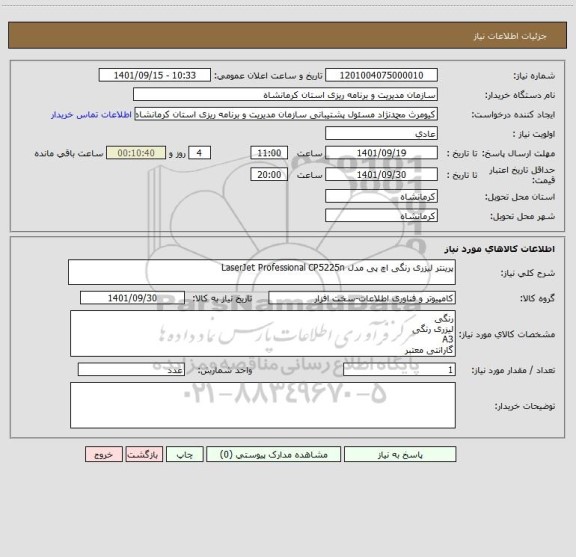Click delivery city field کرمانشاه
The image size is (576, 557).
(x=381, y=215)
